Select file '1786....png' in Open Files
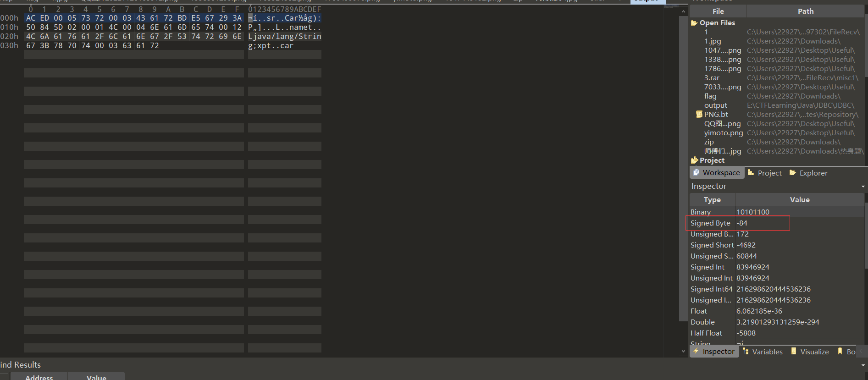This screenshot has height=380, width=868. coord(723,69)
